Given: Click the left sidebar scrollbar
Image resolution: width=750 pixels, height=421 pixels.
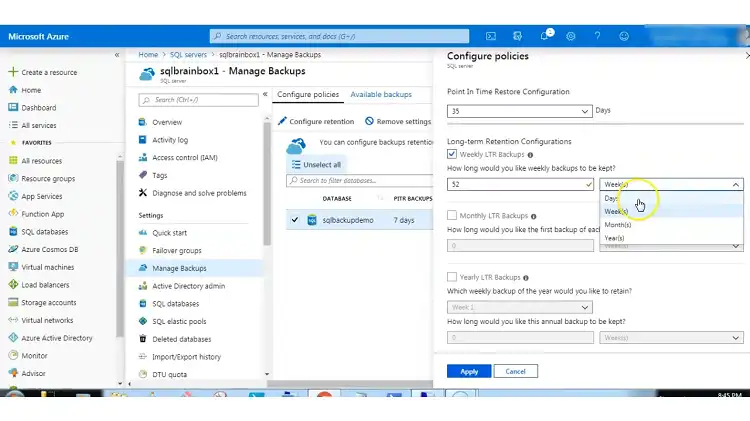Looking at the screenshot, I should (120, 249).
